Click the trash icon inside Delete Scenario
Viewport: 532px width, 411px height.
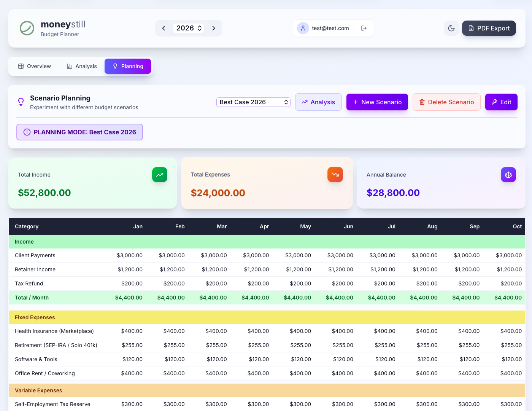click(422, 102)
